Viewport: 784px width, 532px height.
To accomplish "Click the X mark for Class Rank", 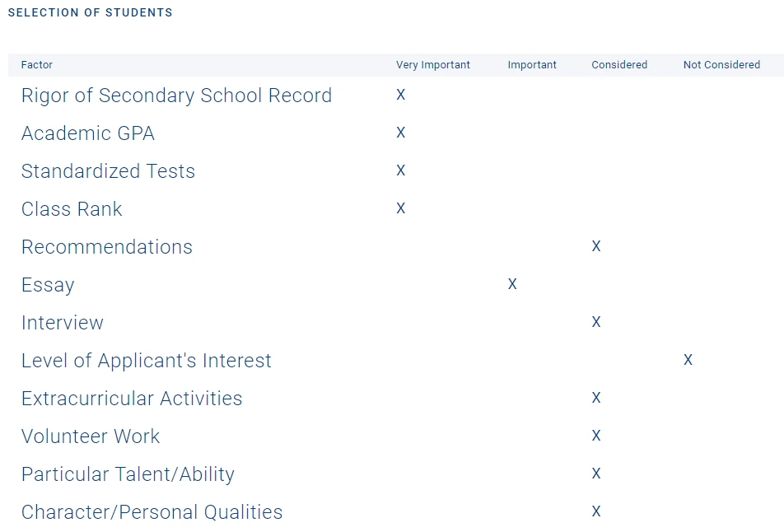I will click(x=401, y=208).
